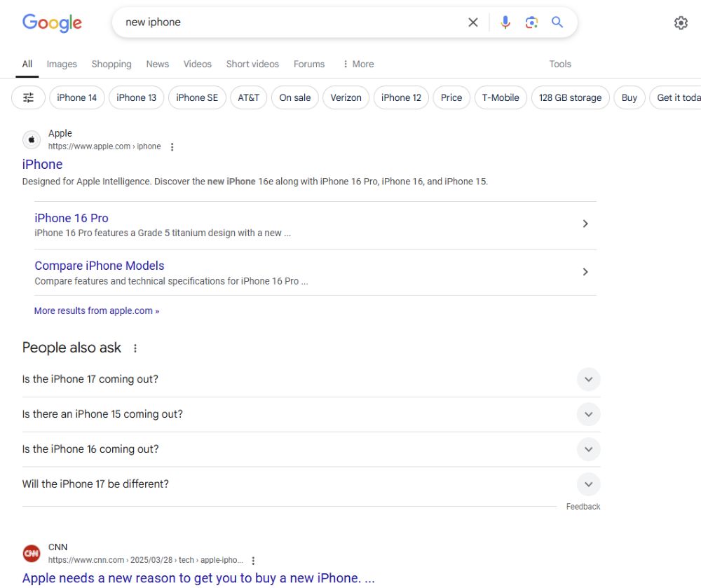The height and width of the screenshot is (588, 701).
Task: Click the Google logo
Action: point(52,23)
